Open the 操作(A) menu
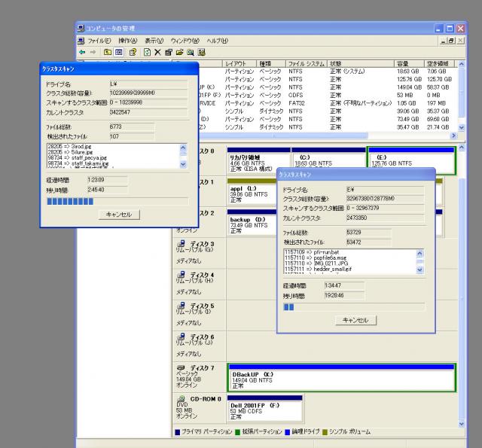The height and width of the screenshot is (448, 482). click(129, 40)
